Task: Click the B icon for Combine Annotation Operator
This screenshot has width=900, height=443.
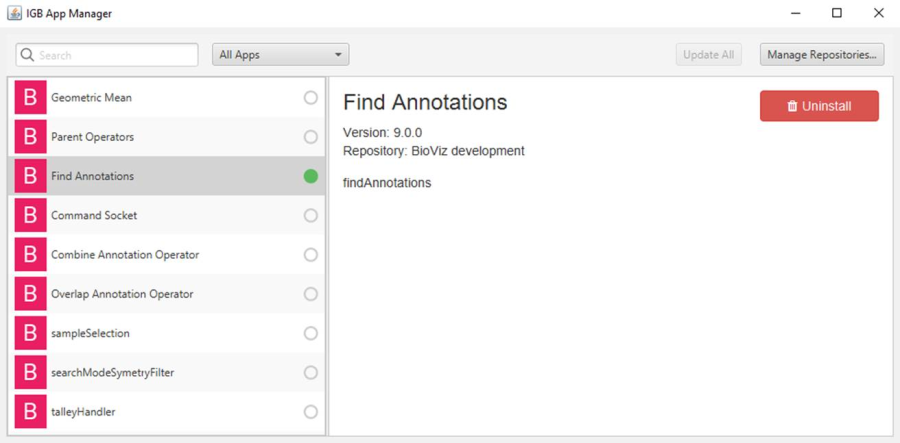Action: coord(30,254)
